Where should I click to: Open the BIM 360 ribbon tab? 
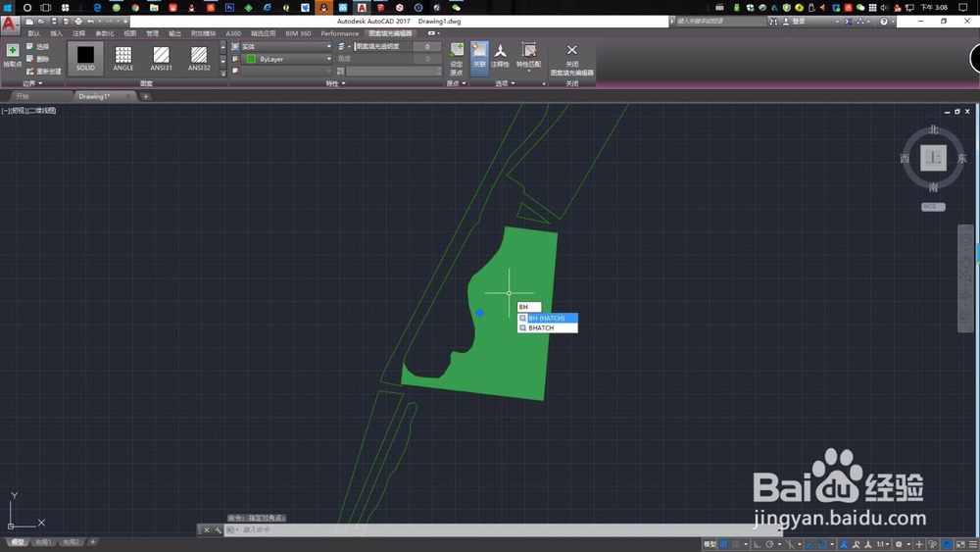point(298,33)
